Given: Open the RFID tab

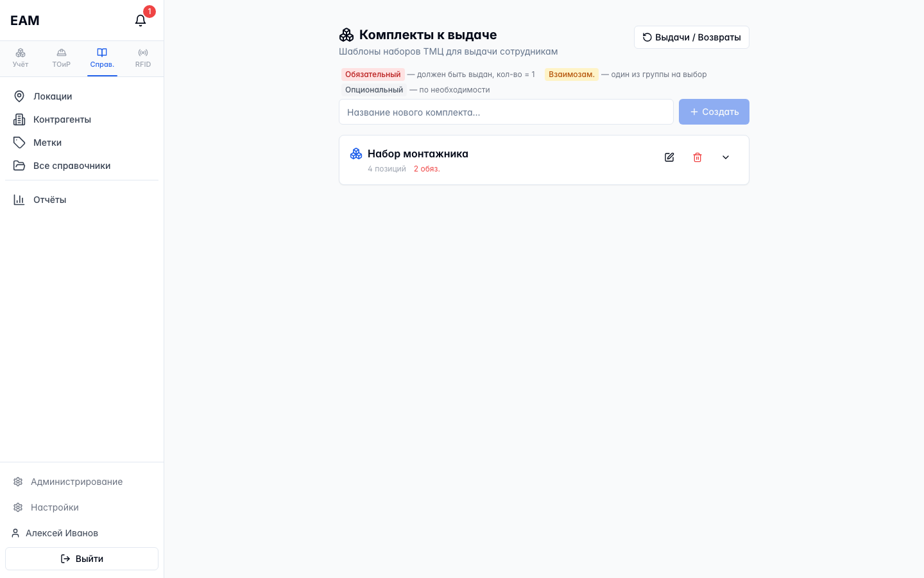Looking at the screenshot, I should pyautogui.click(x=143, y=58).
